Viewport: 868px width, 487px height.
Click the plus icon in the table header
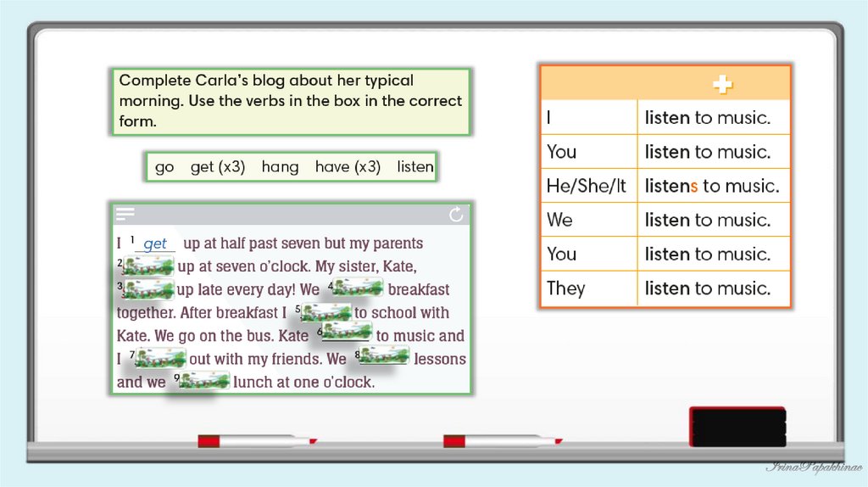tap(722, 84)
